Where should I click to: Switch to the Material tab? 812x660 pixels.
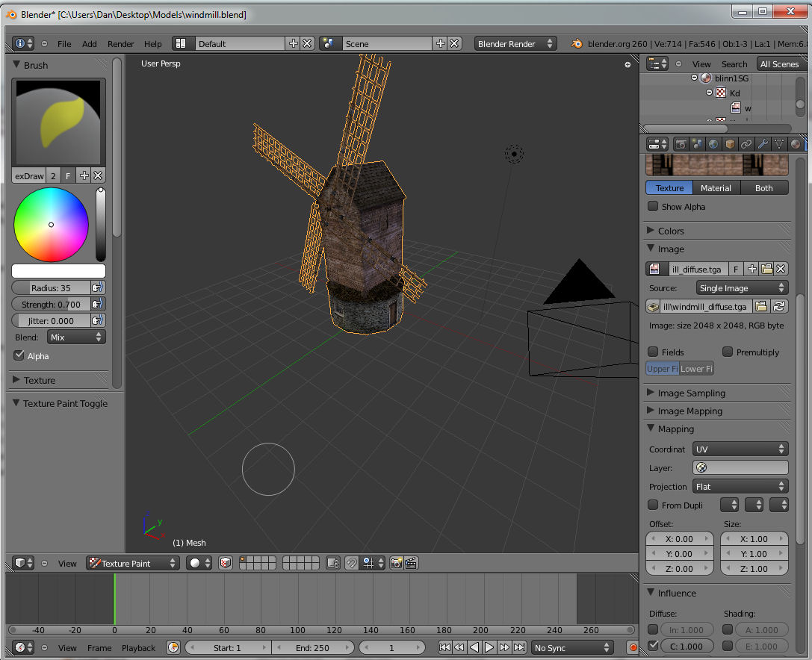click(716, 187)
